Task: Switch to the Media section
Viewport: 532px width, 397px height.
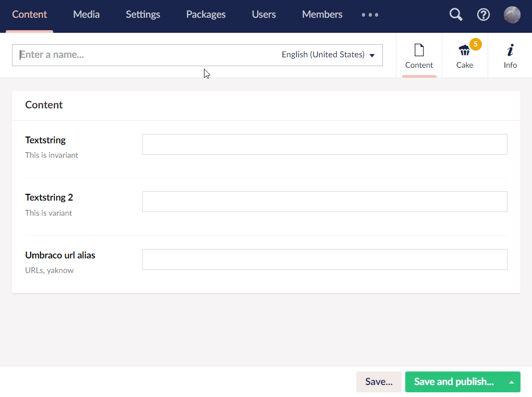Action: pyautogui.click(x=86, y=15)
